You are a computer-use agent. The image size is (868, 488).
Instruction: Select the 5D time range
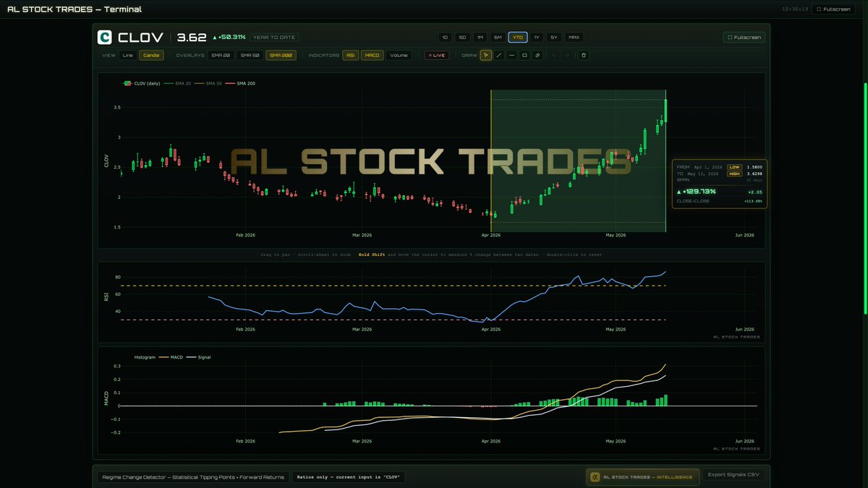tap(462, 37)
